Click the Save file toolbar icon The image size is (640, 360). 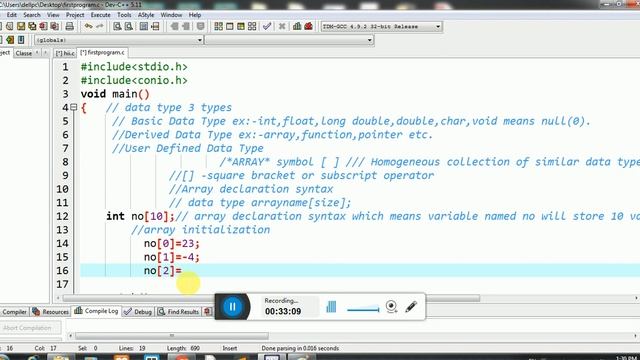pos(21,27)
